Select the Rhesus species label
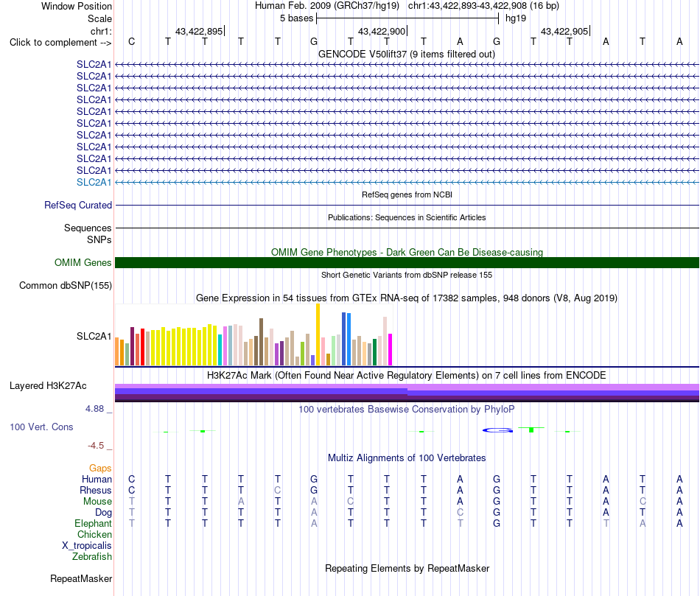 96,490
